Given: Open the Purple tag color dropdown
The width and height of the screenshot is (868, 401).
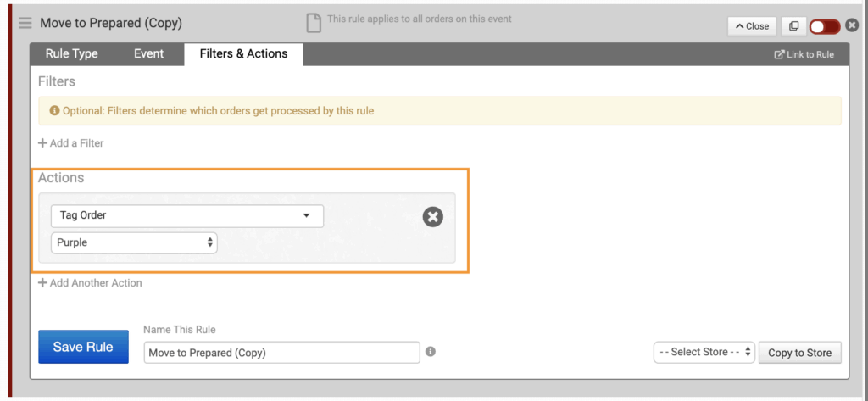Looking at the screenshot, I should coord(134,243).
